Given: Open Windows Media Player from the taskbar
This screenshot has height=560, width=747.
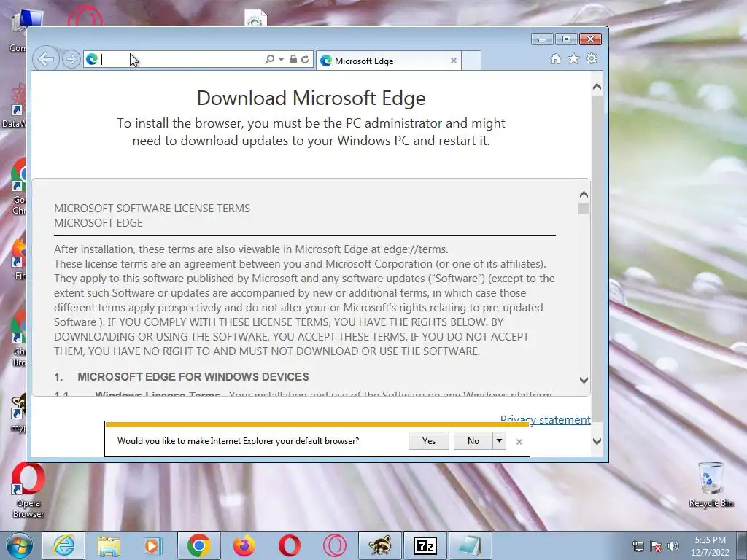Looking at the screenshot, I should pyautogui.click(x=153, y=545).
